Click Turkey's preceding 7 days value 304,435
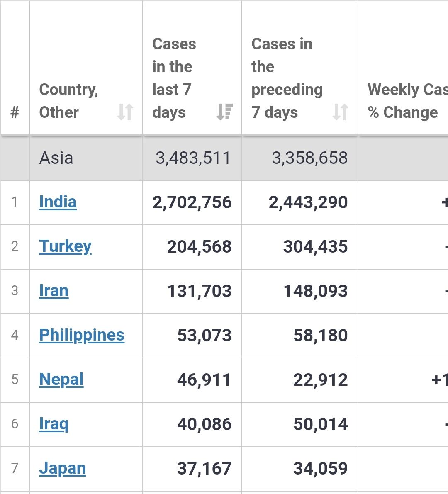 click(315, 247)
